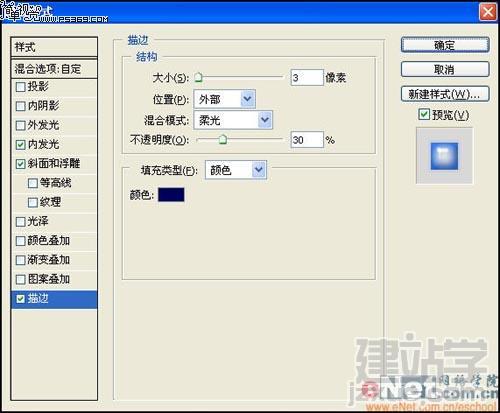Open the 位置 position dropdown
The image size is (500, 413).
click(225, 99)
